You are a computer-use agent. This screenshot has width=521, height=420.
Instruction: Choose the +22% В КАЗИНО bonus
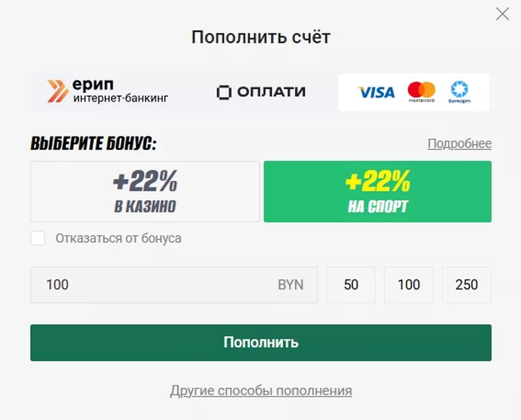(x=145, y=191)
